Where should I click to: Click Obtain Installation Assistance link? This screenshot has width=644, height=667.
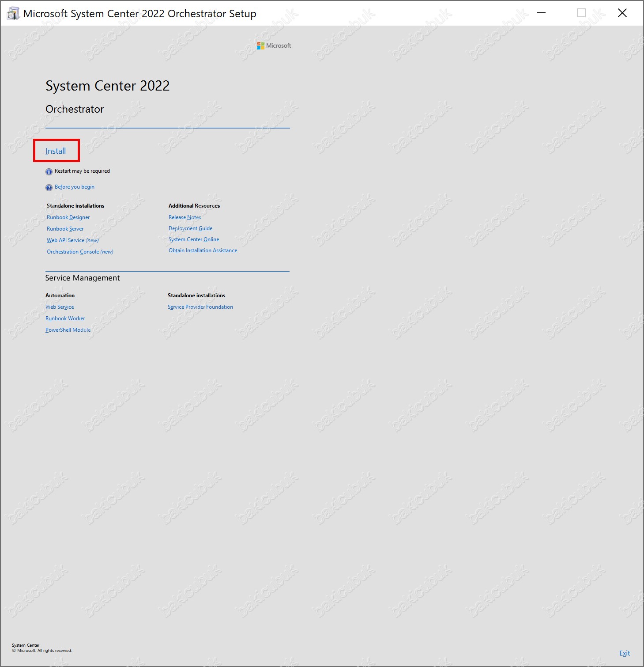click(203, 250)
